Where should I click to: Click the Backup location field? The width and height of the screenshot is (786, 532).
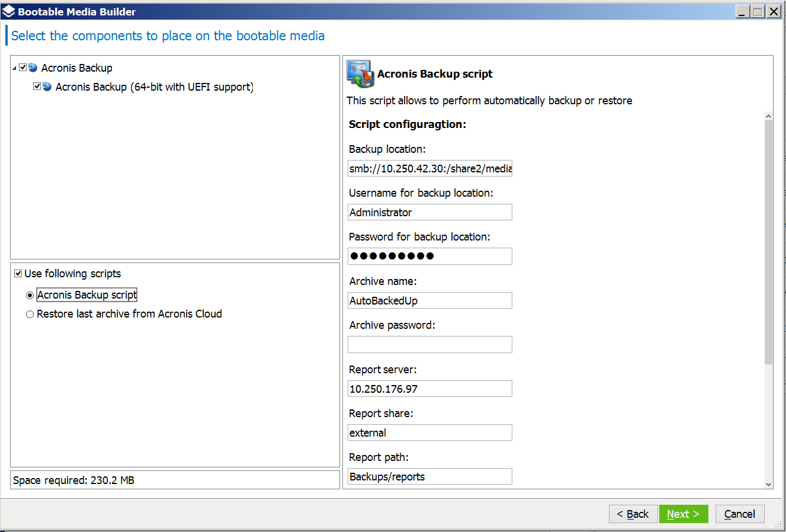click(x=429, y=168)
